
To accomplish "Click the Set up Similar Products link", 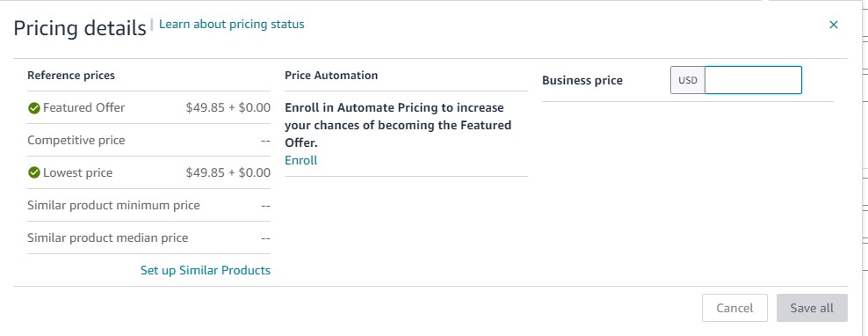I will (x=206, y=270).
